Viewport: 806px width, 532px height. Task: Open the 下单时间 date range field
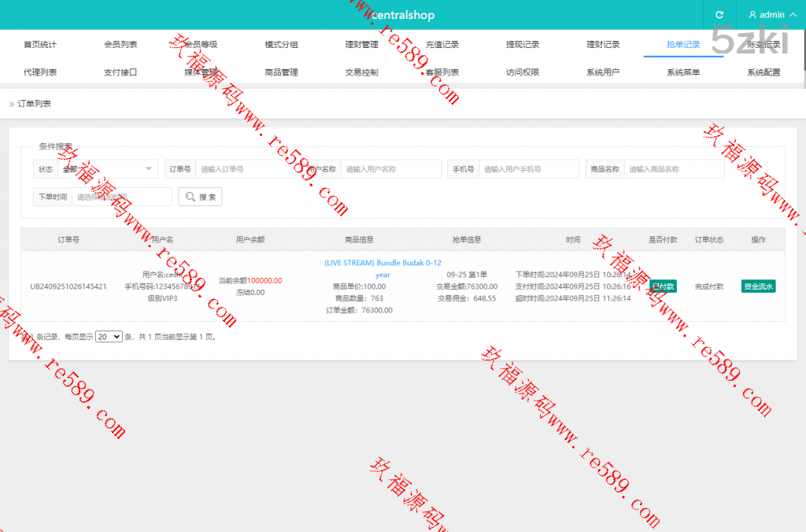point(121,197)
